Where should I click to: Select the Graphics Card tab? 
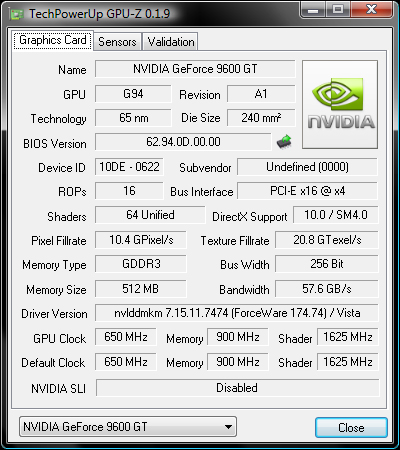click(x=53, y=40)
